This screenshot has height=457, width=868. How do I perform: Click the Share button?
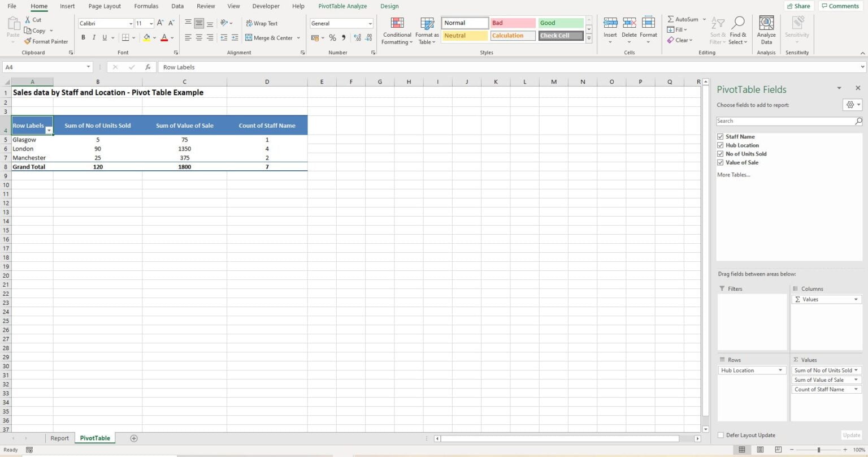point(798,6)
